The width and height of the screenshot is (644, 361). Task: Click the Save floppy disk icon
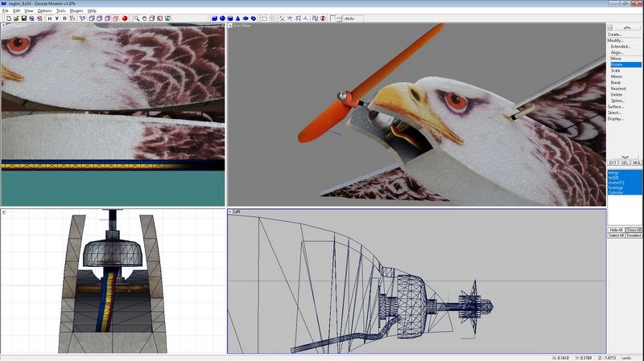(x=24, y=18)
